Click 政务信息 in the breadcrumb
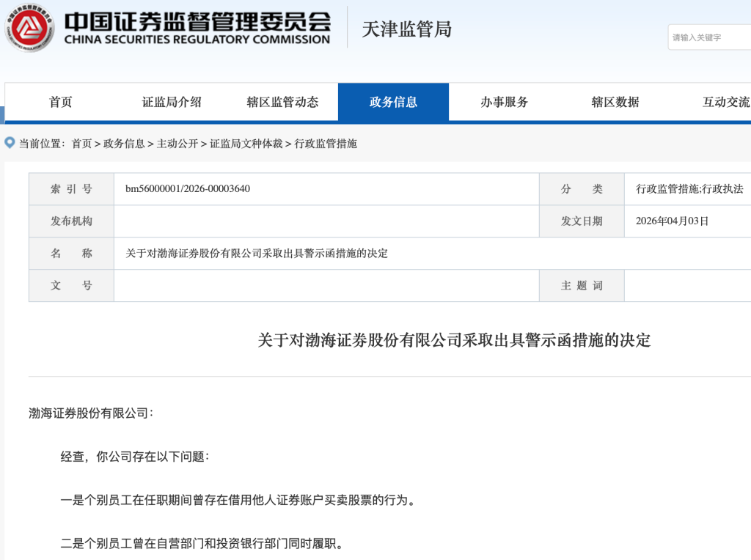Screen dimensions: 751x560 pyautogui.click(x=124, y=144)
